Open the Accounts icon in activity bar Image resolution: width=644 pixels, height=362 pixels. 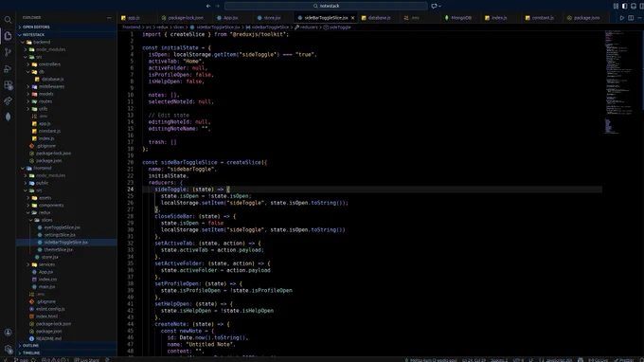pyautogui.click(x=8, y=333)
